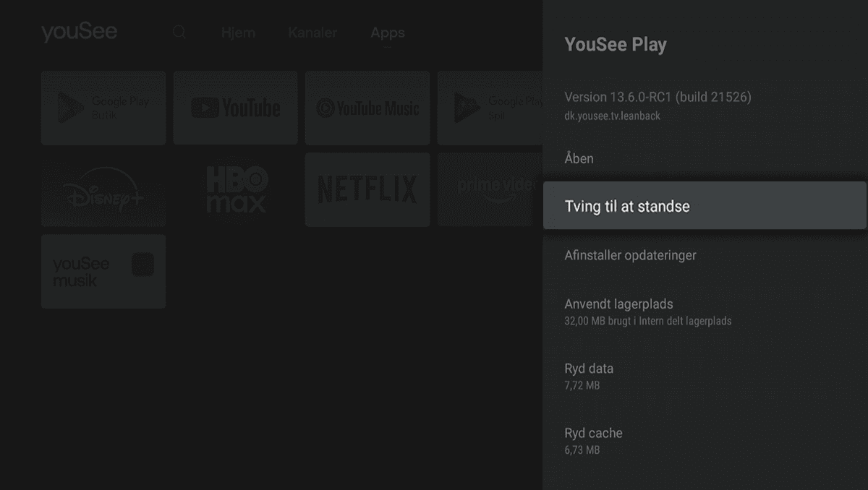Select Ryd cache option

pos(593,440)
